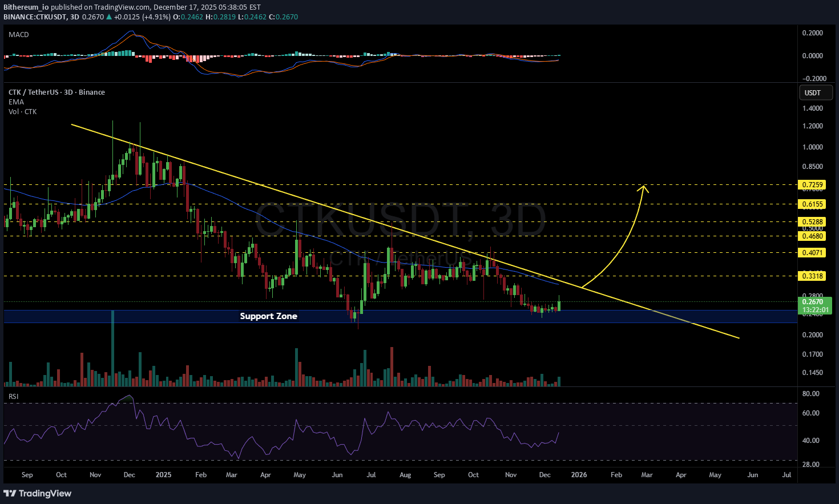Viewport: 839px width, 504px height.
Task: Click the blue Support Zone band
Action: point(457,317)
